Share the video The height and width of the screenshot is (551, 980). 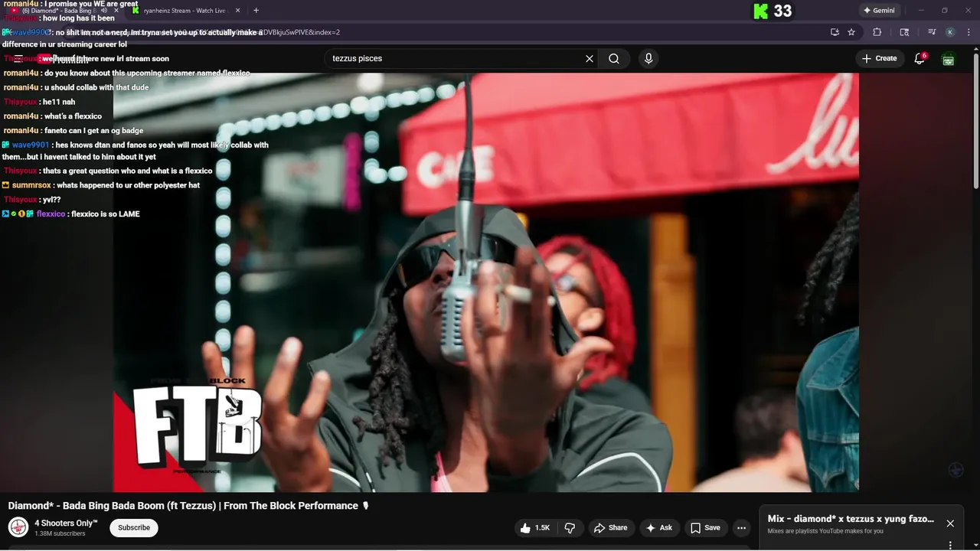(610, 528)
